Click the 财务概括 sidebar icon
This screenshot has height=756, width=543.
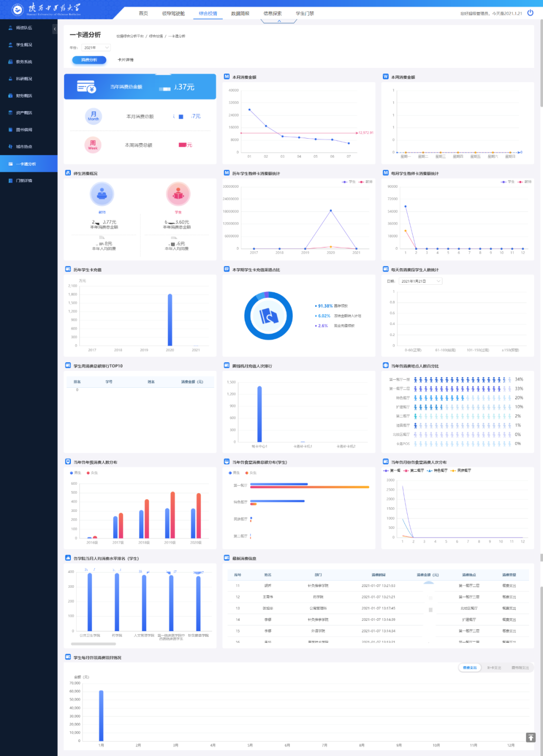tap(11, 96)
